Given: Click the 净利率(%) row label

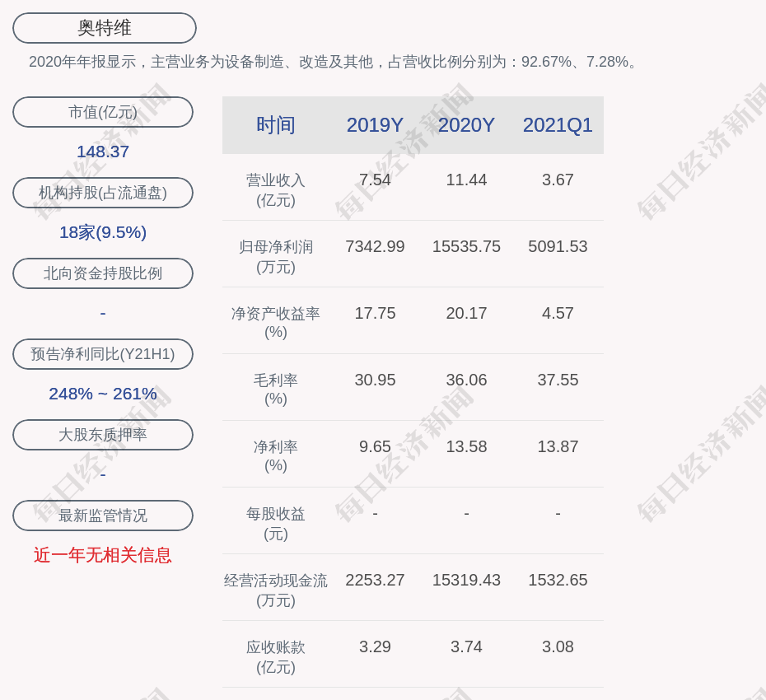Looking at the screenshot, I should click(x=276, y=456).
